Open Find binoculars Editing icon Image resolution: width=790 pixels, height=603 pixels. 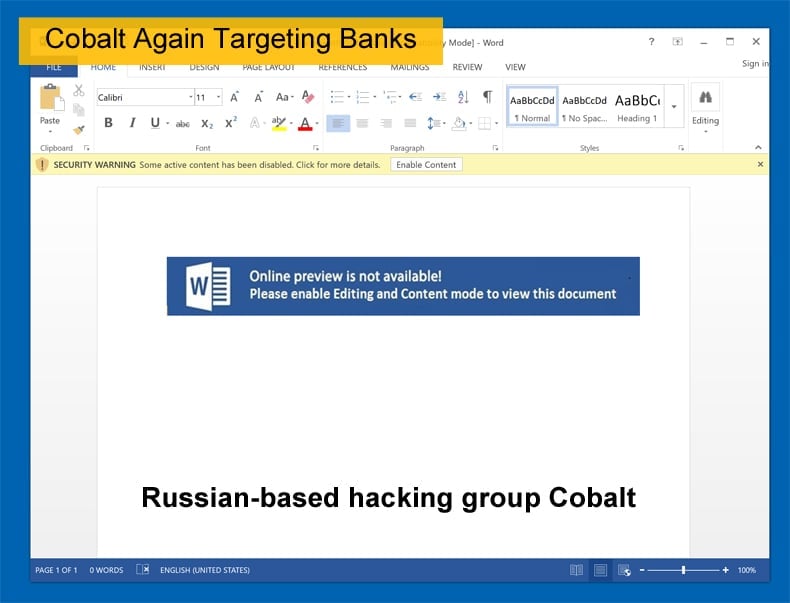[x=705, y=98]
